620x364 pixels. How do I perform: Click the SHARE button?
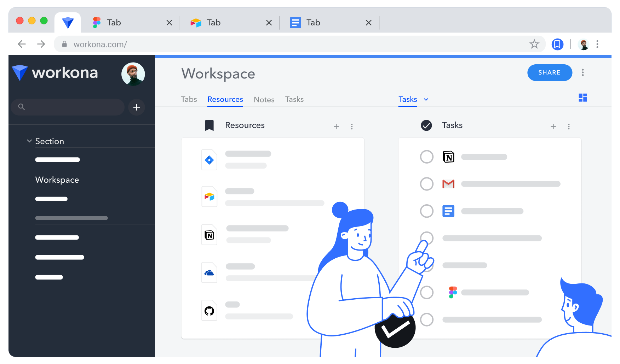[550, 72]
